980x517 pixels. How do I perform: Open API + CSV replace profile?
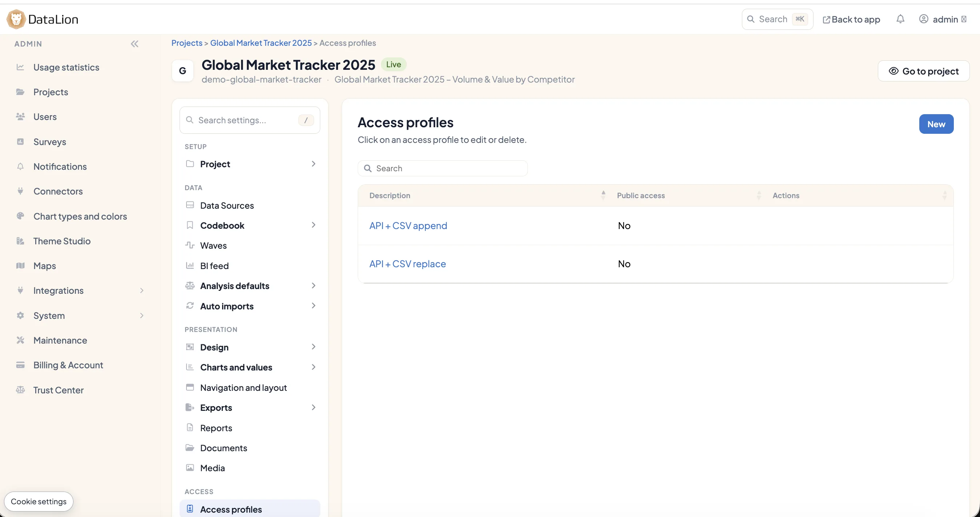[407, 264]
